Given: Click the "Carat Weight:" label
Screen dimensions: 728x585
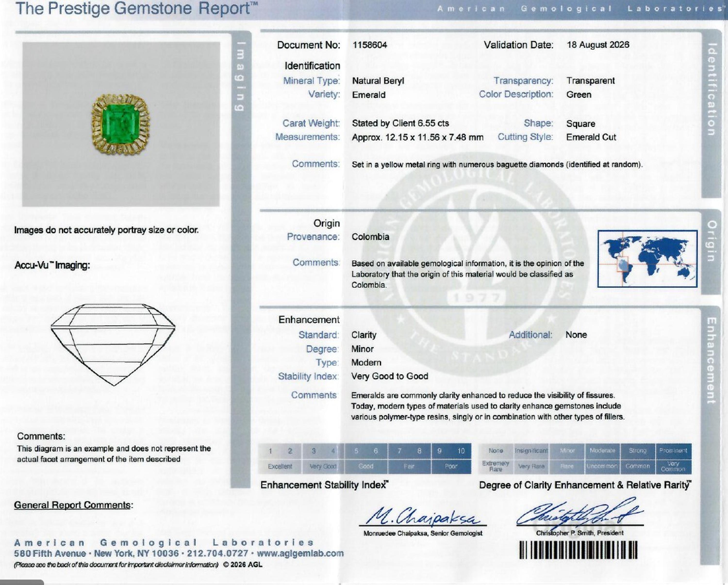Looking at the screenshot, I should click(x=311, y=123).
